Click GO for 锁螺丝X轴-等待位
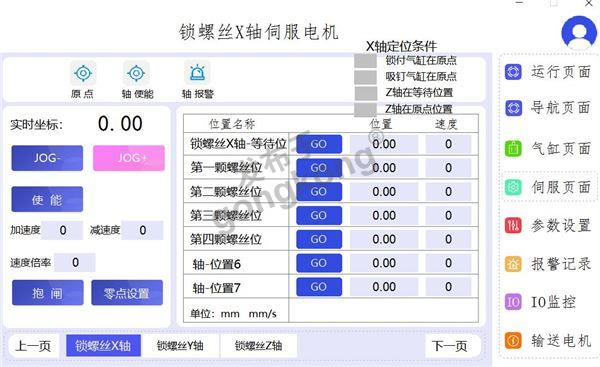Screen dimensions: 600x367 (x=319, y=144)
